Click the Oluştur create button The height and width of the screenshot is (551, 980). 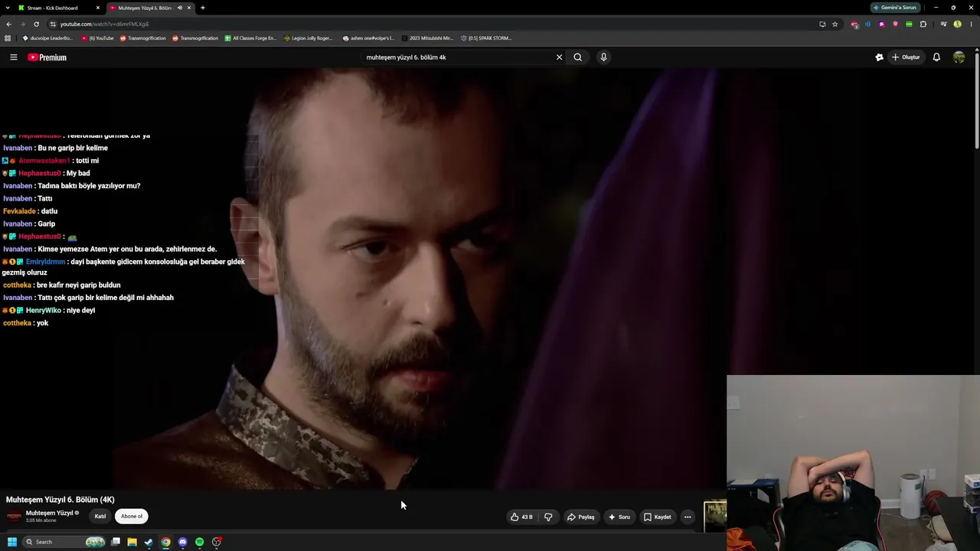[906, 57]
